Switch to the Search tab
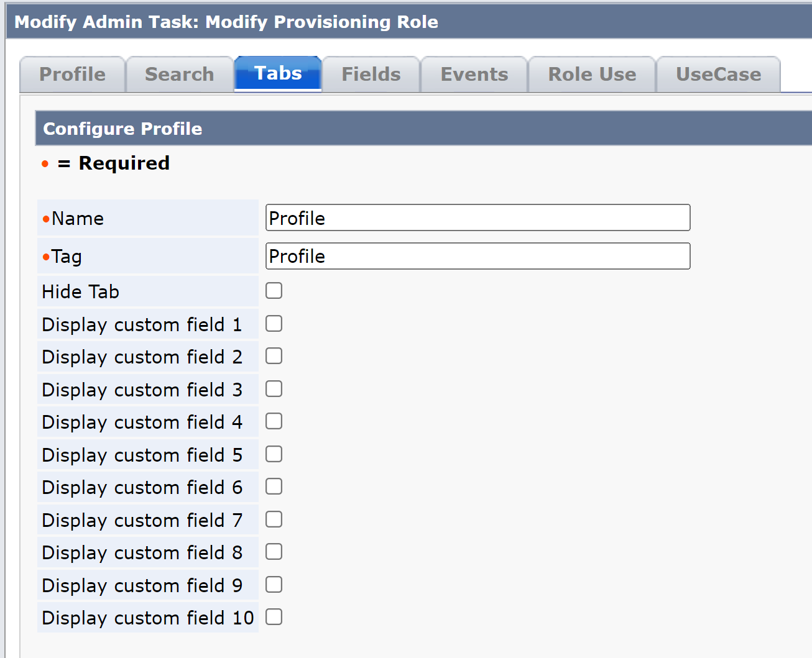This screenshot has height=658, width=812. click(179, 75)
